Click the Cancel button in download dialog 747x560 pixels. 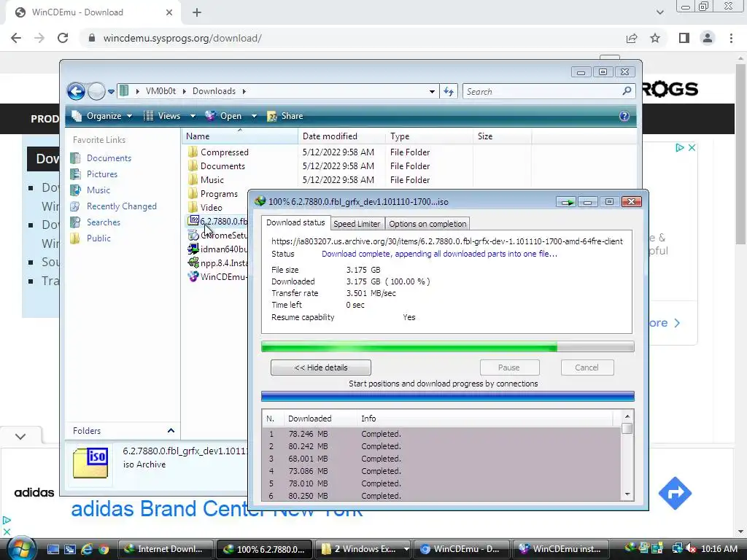pyautogui.click(x=587, y=367)
